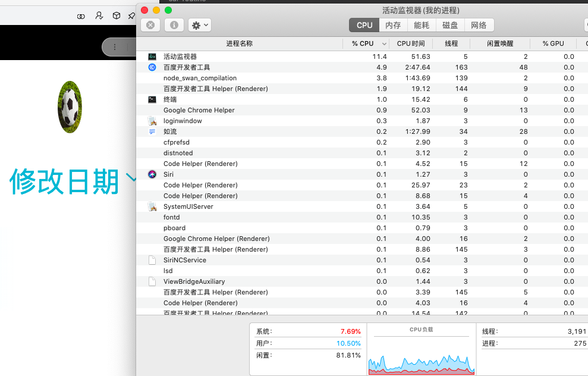Open the 磁盘 tab
Screen dimensions: 588x376
pos(450,25)
